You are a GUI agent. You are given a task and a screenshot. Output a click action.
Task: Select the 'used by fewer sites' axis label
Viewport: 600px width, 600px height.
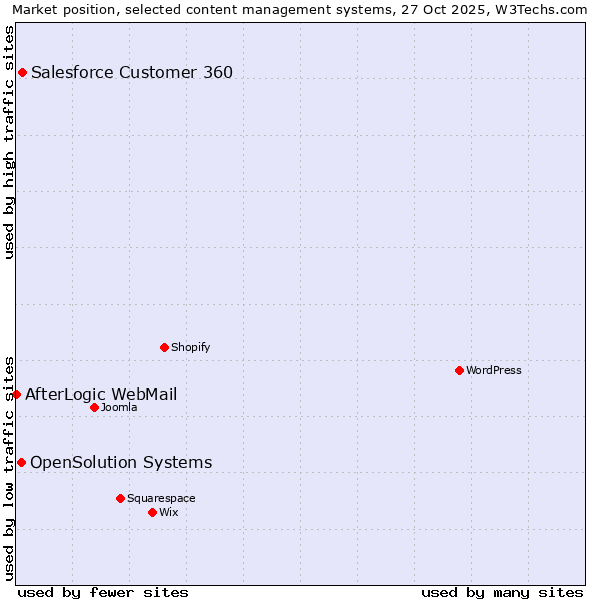(x=103, y=592)
